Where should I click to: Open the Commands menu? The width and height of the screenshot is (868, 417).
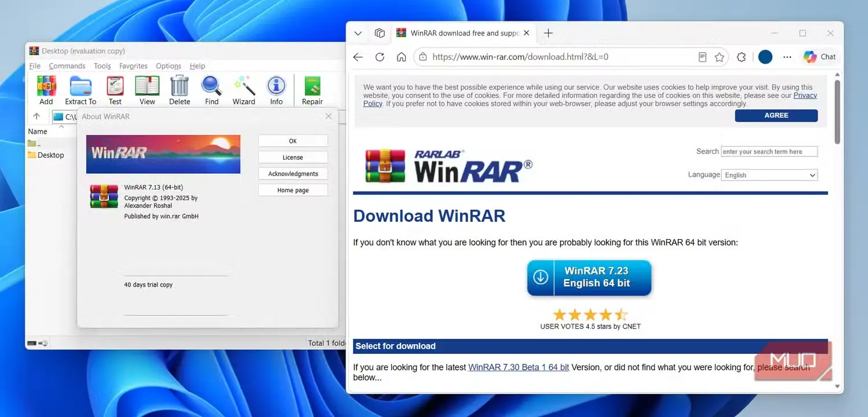pyautogui.click(x=67, y=66)
